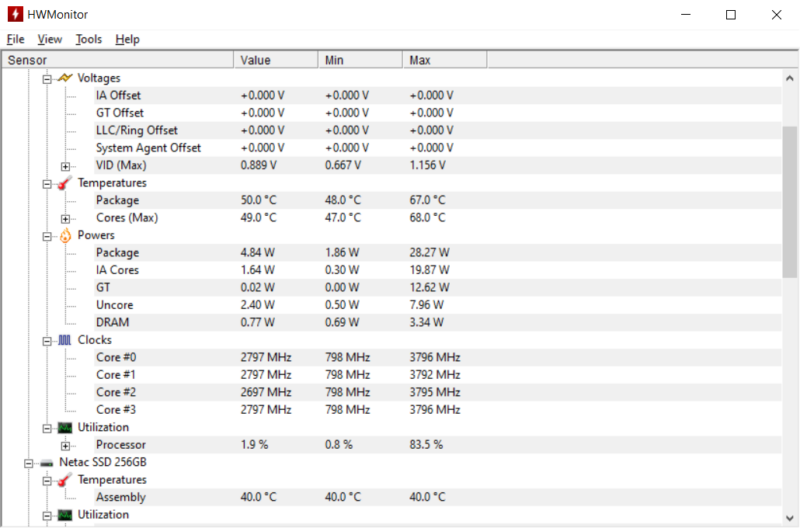Expand the Cores (Max) temperature node

point(66,218)
